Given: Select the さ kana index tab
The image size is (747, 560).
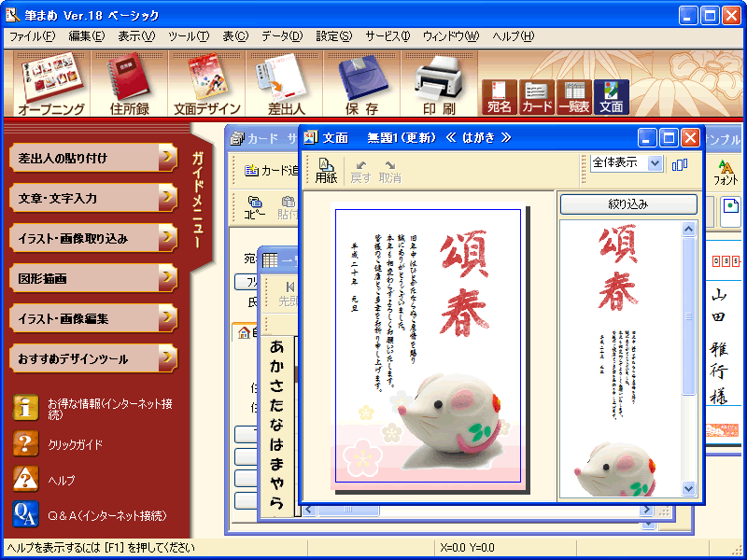Looking at the screenshot, I should coord(276,386).
